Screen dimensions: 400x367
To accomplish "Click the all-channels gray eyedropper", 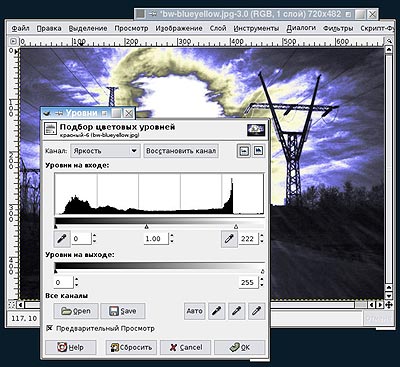I will [236, 311].
